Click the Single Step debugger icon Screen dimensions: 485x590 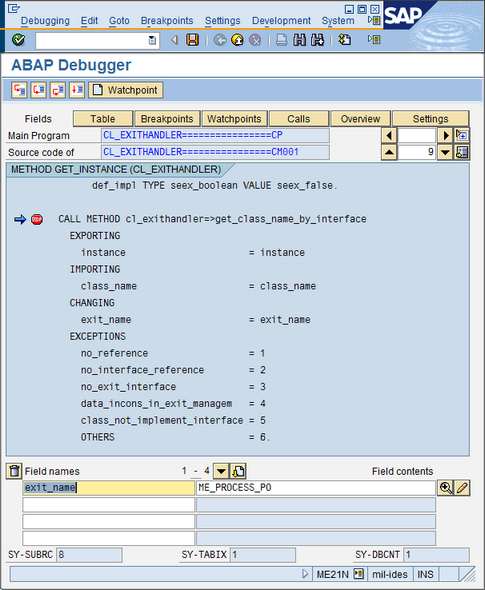click(x=19, y=90)
